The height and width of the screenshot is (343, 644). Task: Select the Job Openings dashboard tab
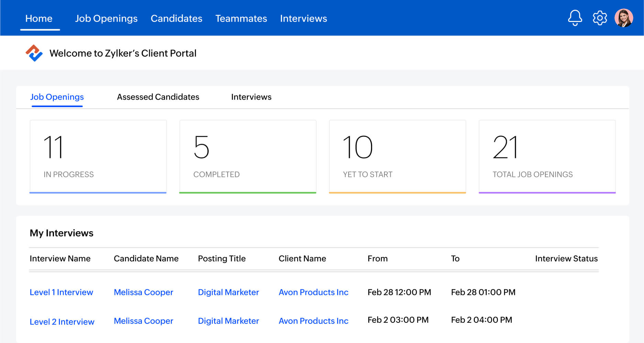(x=57, y=97)
